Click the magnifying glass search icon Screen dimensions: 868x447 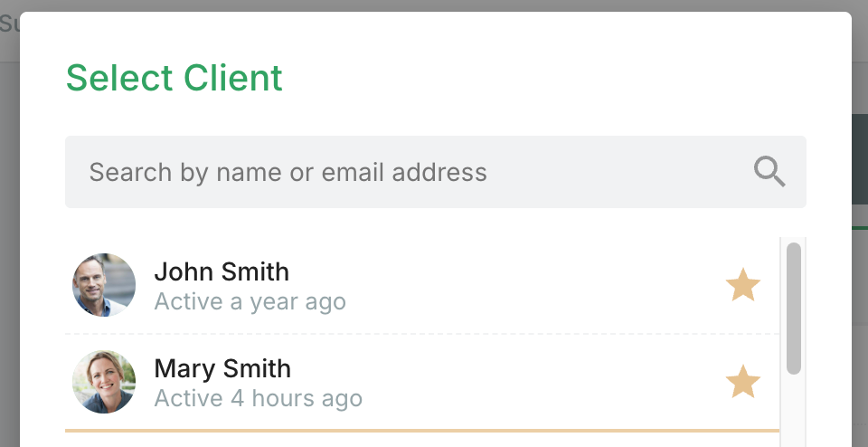point(769,171)
